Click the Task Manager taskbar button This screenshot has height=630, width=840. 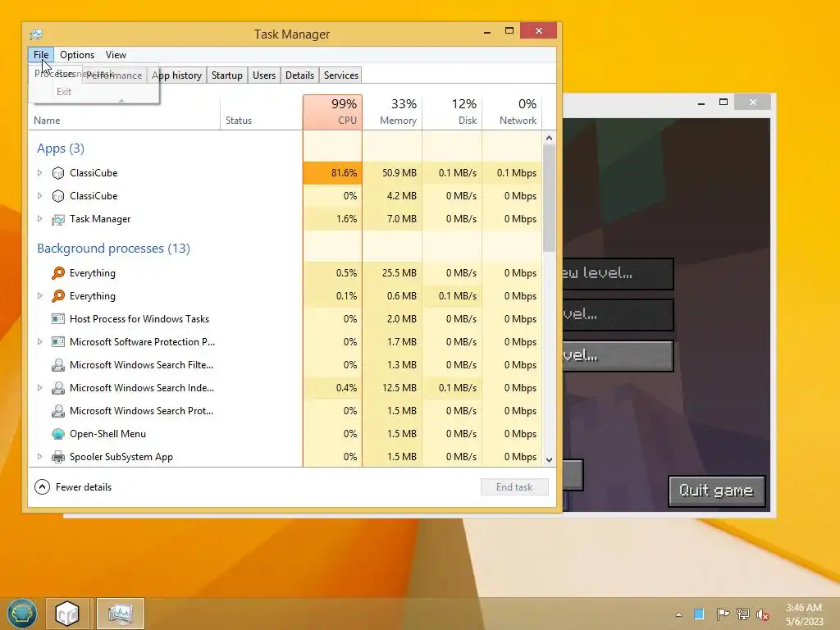pyautogui.click(x=121, y=614)
